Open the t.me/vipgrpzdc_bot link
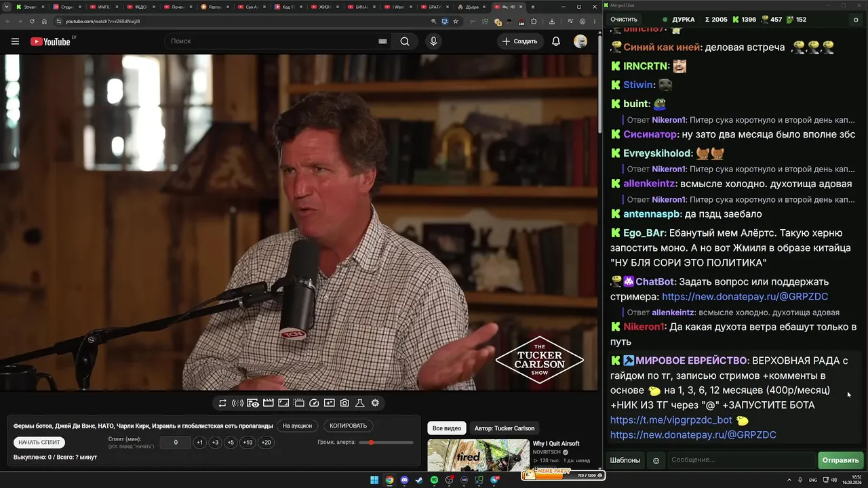 point(671,420)
